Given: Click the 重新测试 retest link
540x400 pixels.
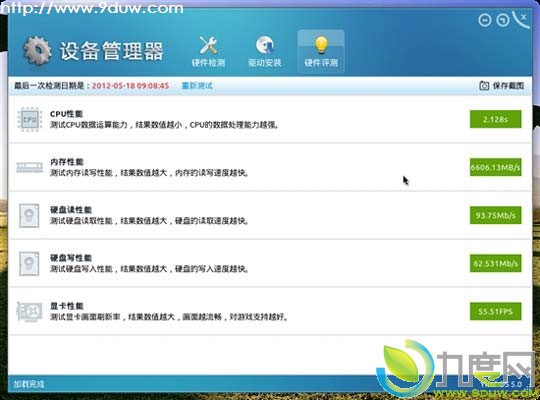Looking at the screenshot, I should [x=197, y=85].
